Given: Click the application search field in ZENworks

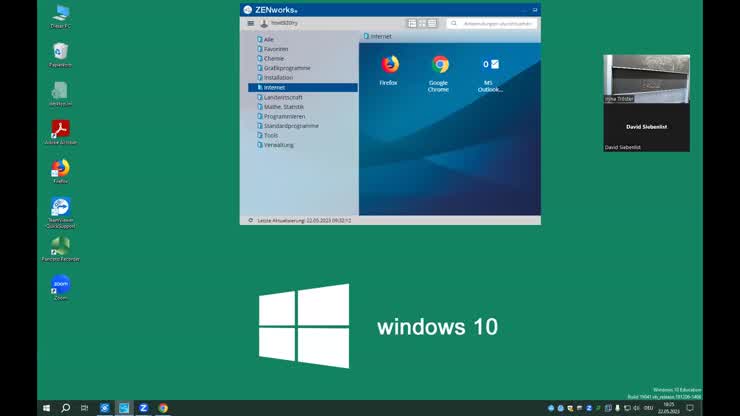Looking at the screenshot, I should [x=492, y=23].
